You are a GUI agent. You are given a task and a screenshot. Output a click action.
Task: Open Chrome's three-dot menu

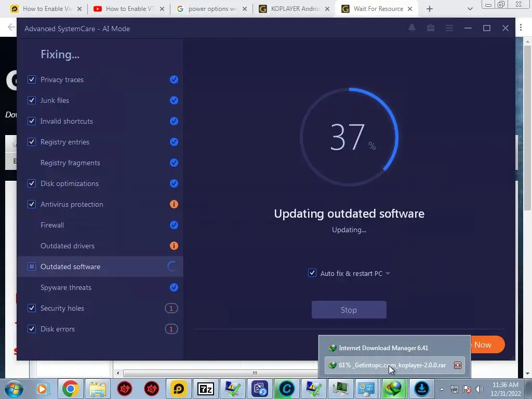click(521, 27)
